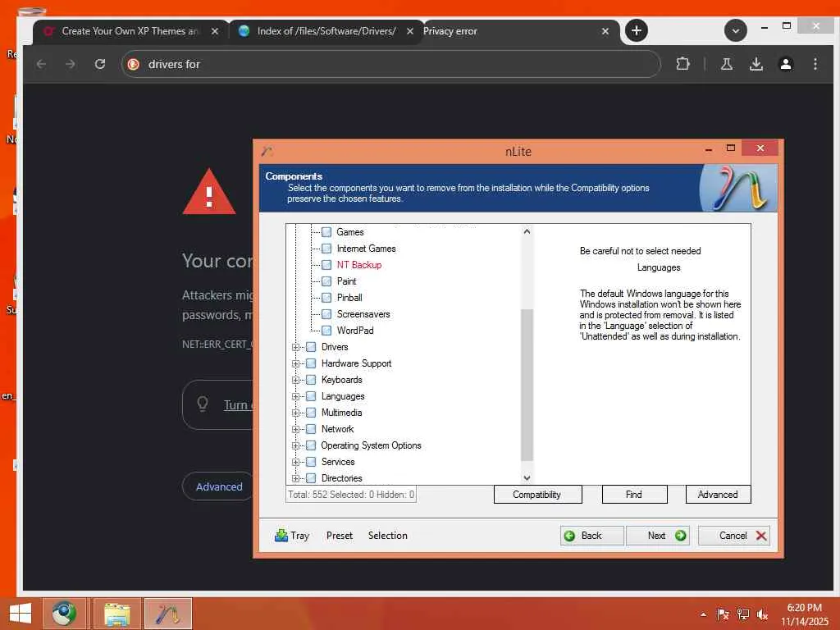This screenshot has height=630, width=840.
Task: Show hidden system tray icons arrow
Action: 703,614
